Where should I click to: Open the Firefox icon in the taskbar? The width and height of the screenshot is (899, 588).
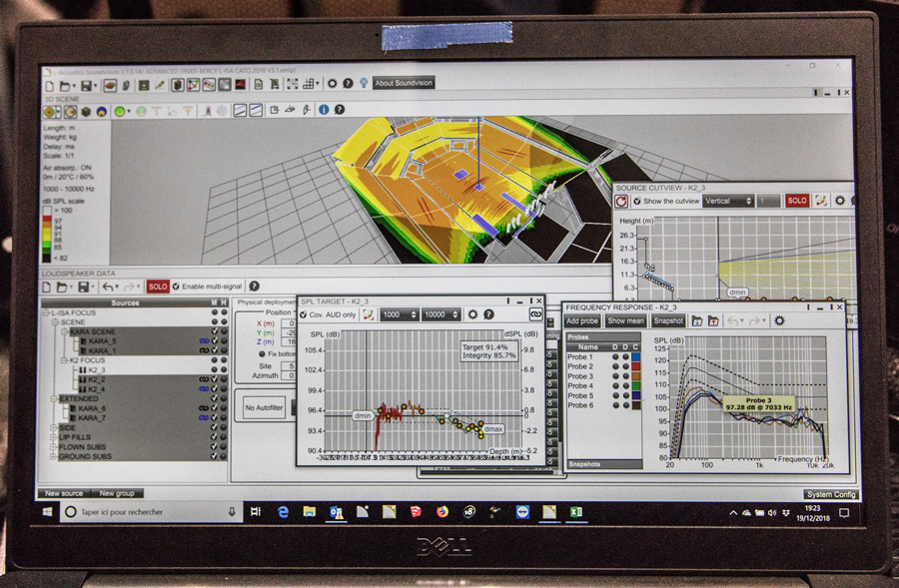point(443,511)
